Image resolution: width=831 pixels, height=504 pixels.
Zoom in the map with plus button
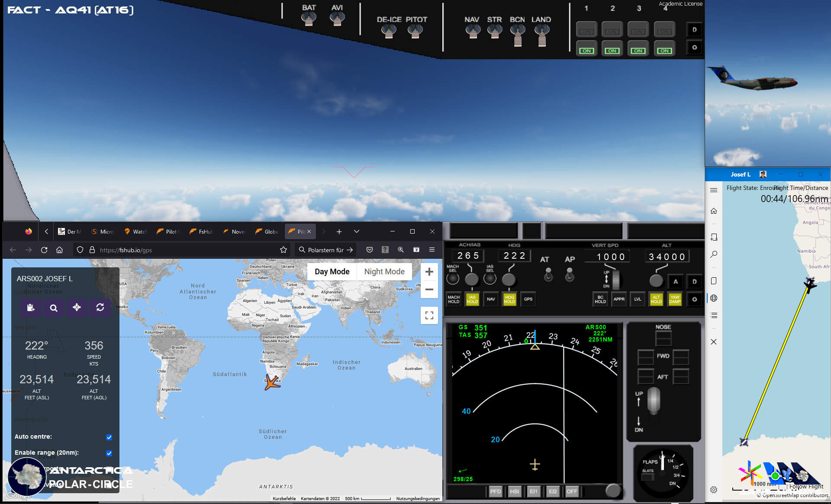[x=429, y=272]
